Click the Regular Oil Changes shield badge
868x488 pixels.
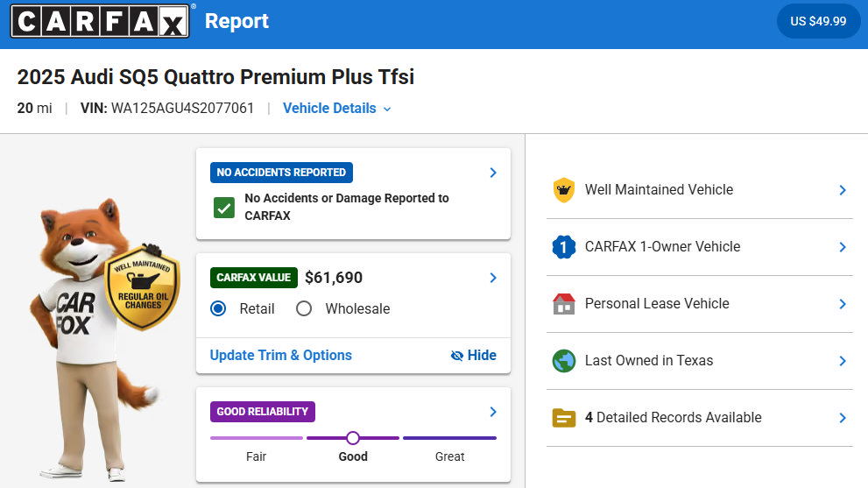point(142,287)
